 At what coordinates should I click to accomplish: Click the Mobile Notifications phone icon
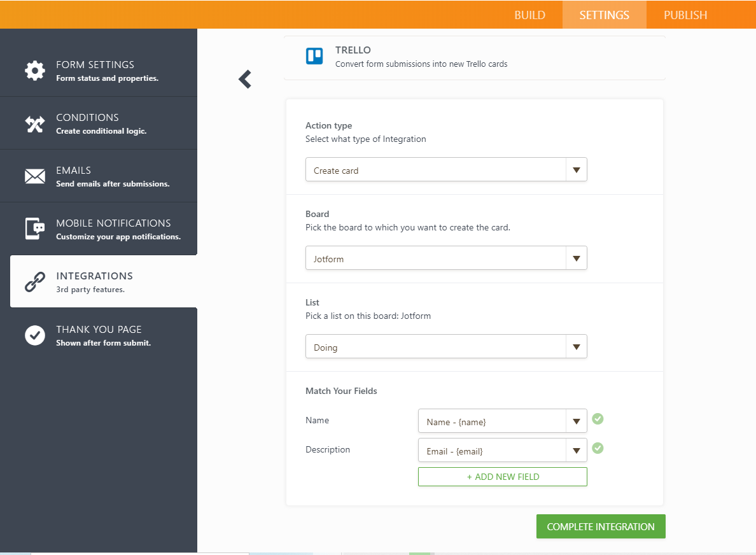[35, 229]
